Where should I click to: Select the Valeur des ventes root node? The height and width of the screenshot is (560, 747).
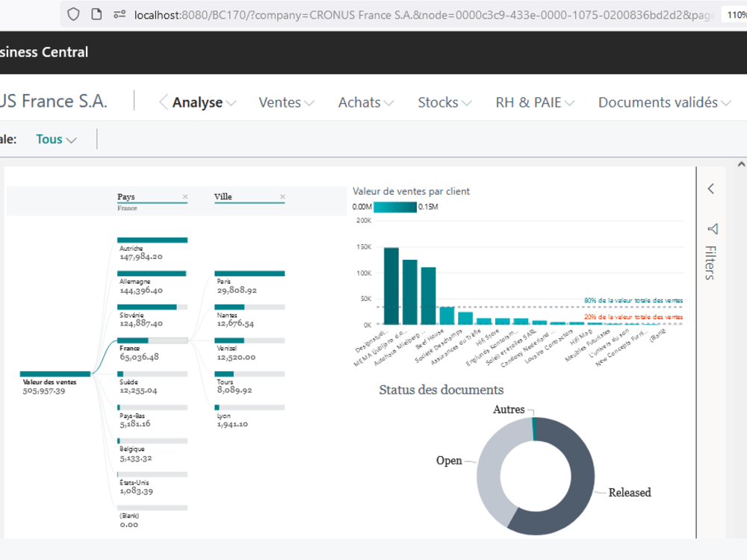point(55,383)
